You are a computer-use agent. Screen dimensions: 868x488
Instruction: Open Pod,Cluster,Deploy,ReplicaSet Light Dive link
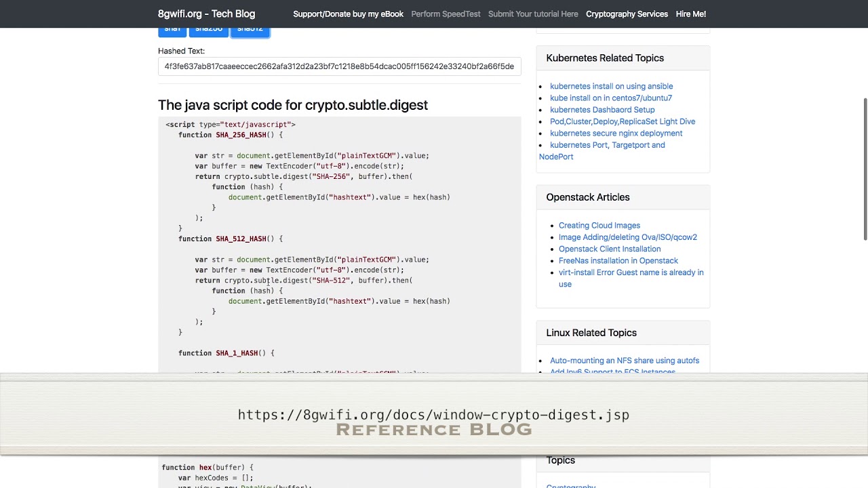[622, 121]
